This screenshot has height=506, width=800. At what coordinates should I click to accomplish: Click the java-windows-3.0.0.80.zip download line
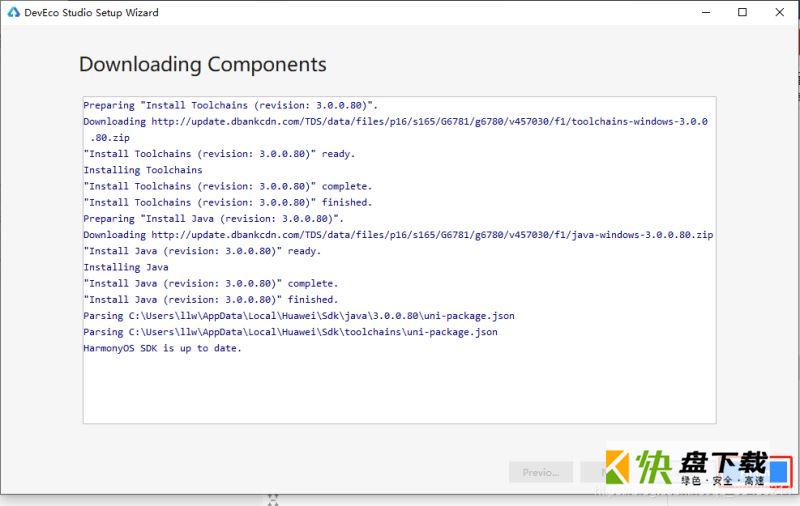click(398, 235)
